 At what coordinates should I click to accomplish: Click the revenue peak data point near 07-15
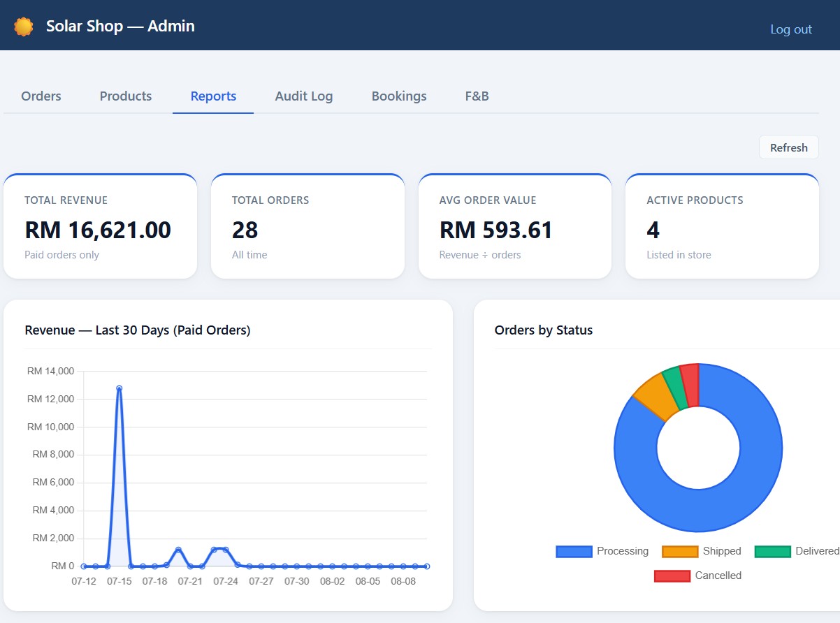coord(120,388)
